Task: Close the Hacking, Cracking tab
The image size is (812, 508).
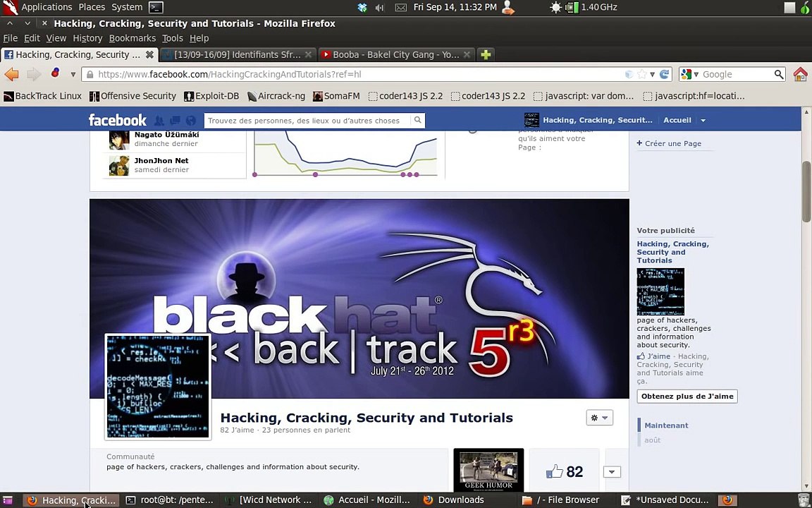Action: click(149, 54)
